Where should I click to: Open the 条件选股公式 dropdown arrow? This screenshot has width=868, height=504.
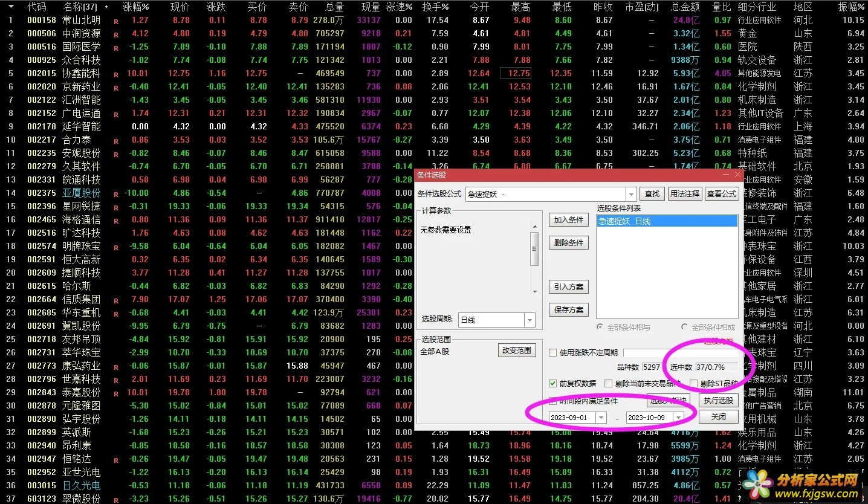pos(631,194)
